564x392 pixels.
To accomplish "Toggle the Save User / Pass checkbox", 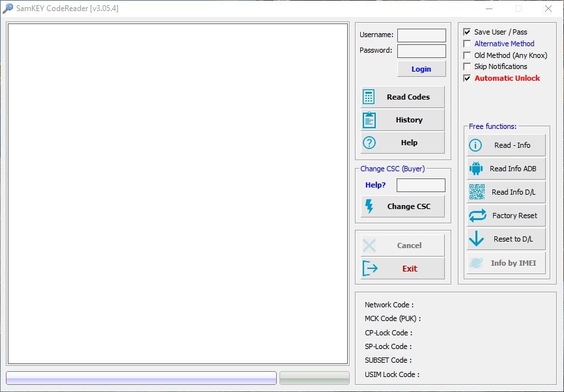I will [467, 32].
